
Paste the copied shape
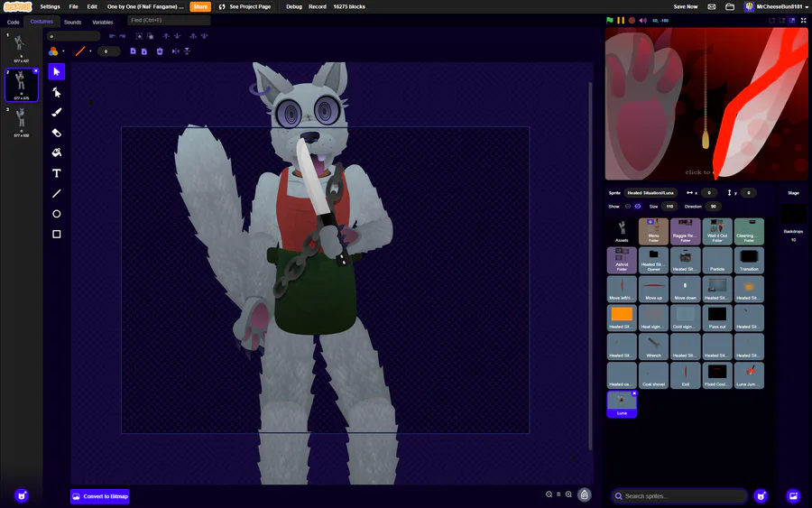click(x=144, y=51)
